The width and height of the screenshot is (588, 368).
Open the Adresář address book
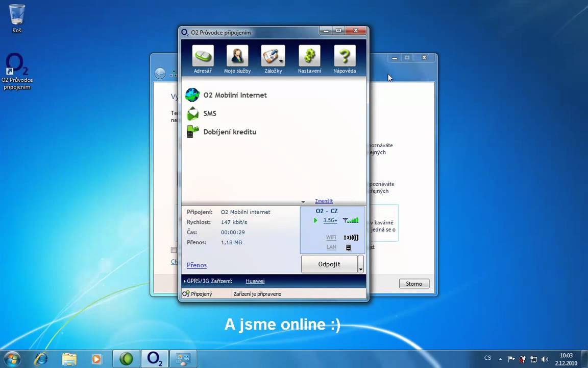point(203,59)
